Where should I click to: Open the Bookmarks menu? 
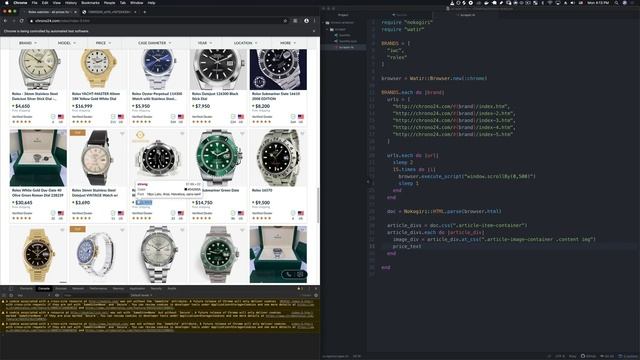pos(90,3)
